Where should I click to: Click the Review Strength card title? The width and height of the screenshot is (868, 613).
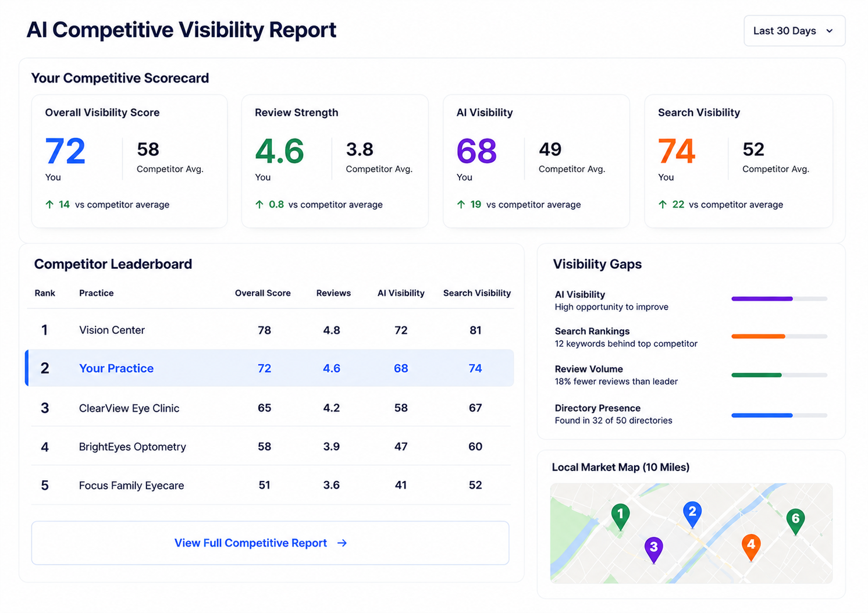click(x=297, y=113)
